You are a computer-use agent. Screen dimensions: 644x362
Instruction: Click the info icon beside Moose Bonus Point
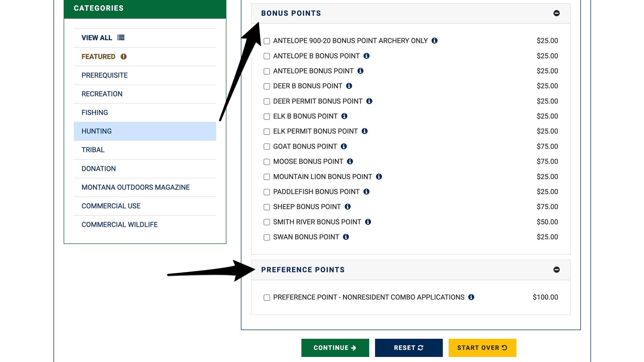(x=350, y=161)
